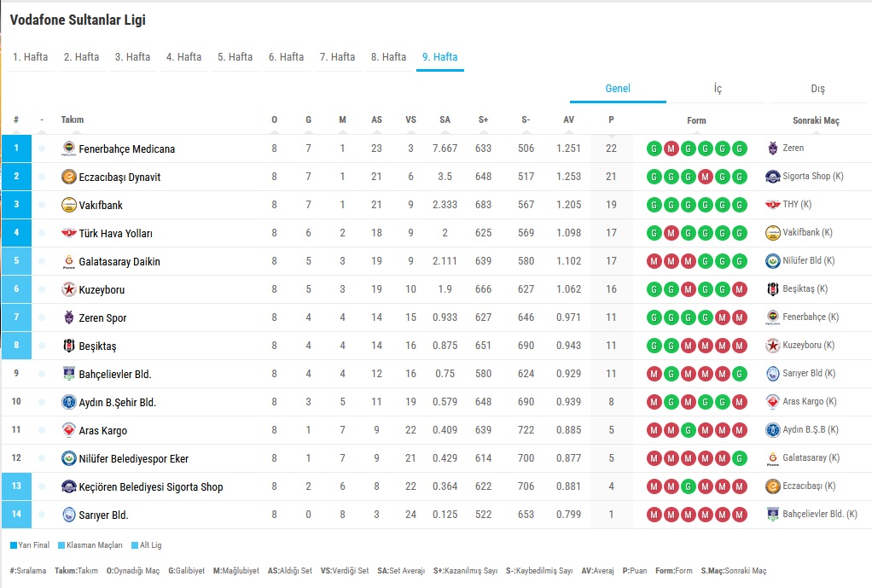This screenshot has width=872, height=588.
Task: Sort table by G wins column
Action: point(308,119)
